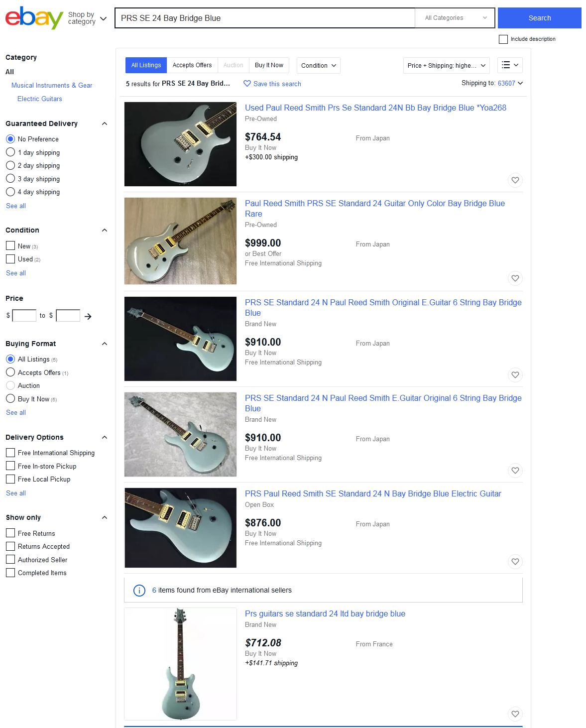586x728 pixels.
Task: Click the eBay logo
Action: pos(34,18)
